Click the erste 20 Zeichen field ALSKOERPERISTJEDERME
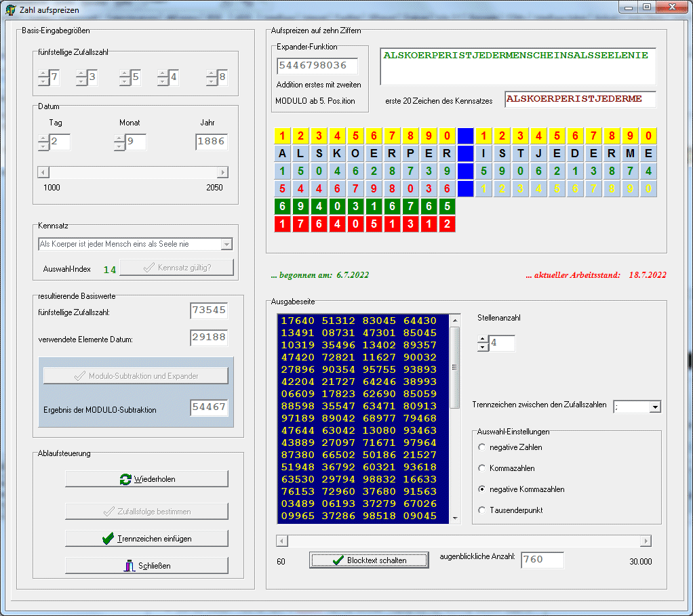693x616 pixels. pyautogui.click(x=580, y=99)
